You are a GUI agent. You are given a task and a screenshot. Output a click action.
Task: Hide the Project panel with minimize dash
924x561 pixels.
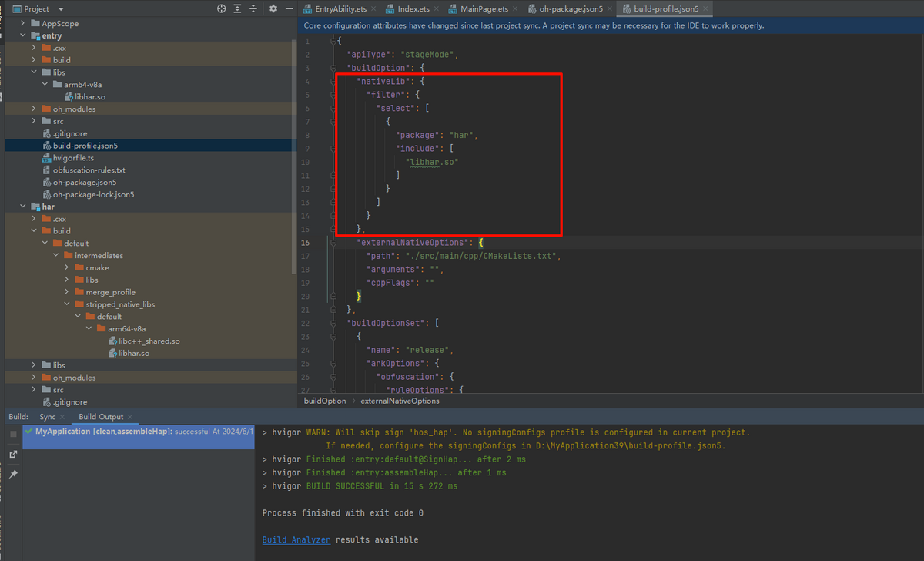click(x=289, y=8)
